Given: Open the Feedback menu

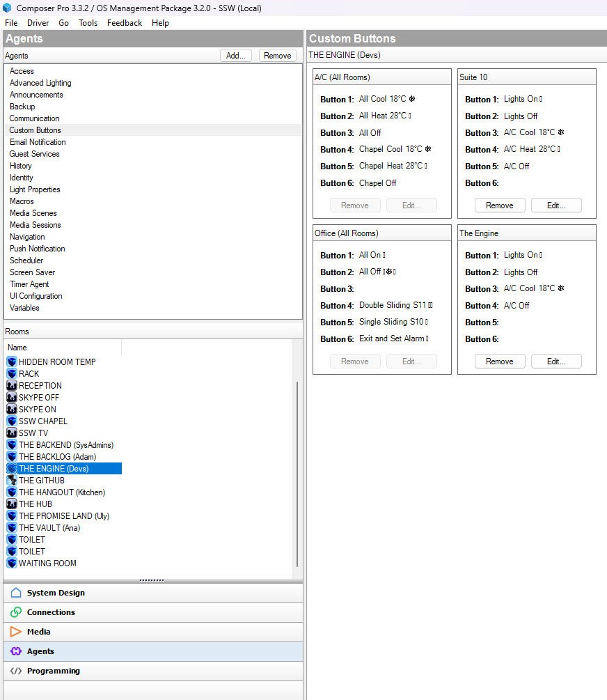Looking at the screenshot, I should [124, 23].
